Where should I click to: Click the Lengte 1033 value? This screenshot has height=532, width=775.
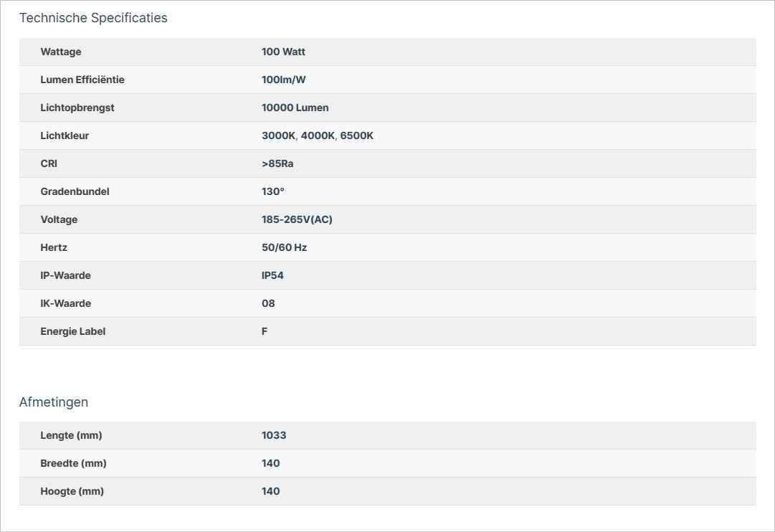click(x=274, y=435)
